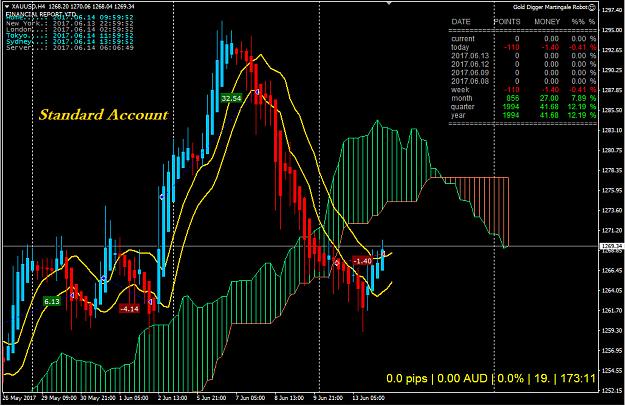This screenshot has width=625, height=406.
Task: Click the trade arrow marker beside 6.13 label
Action: pos(72,295)
